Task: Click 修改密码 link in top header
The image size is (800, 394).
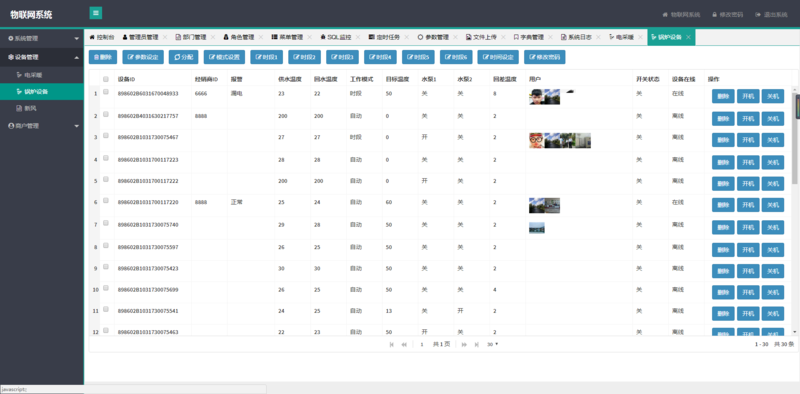Action: click(728, 15)
